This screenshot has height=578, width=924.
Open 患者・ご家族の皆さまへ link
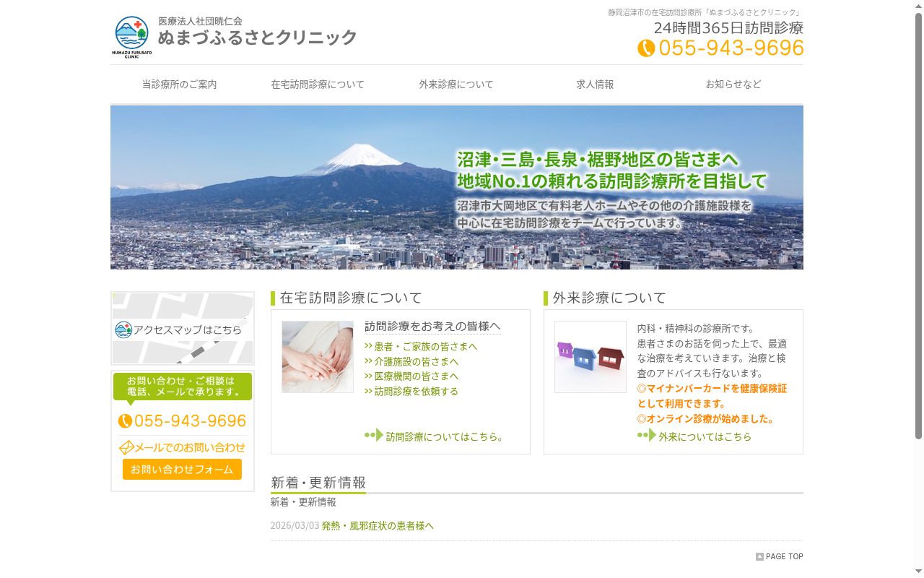point(426,347)
